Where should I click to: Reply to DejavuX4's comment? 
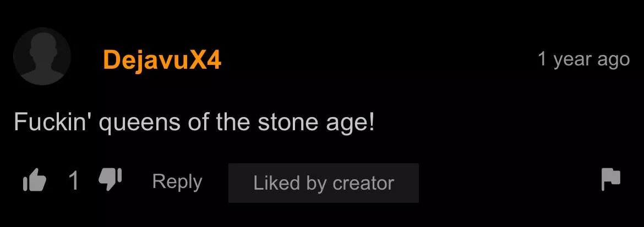[177, 182]
